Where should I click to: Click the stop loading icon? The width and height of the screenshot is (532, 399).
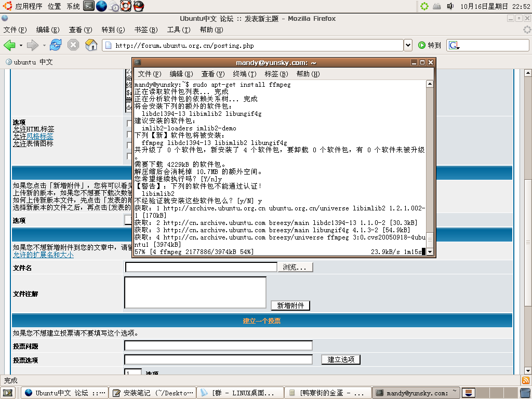point(73,45)
